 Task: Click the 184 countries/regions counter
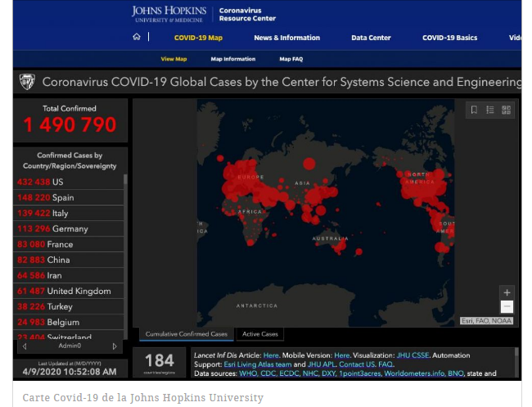coord(159,362)
